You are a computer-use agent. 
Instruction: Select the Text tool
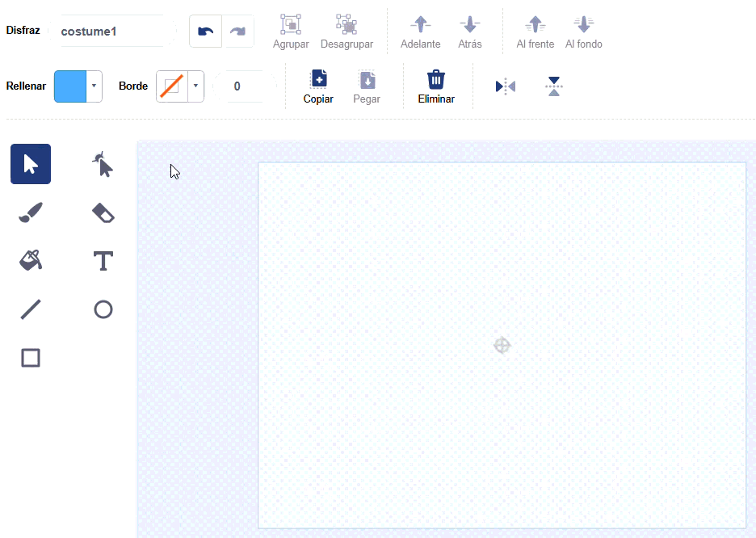point(103,261)
